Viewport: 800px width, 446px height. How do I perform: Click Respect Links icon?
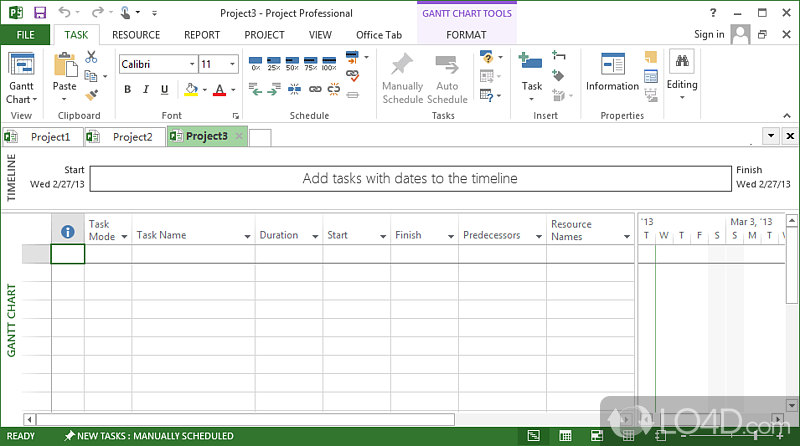(x=353, y=76)
